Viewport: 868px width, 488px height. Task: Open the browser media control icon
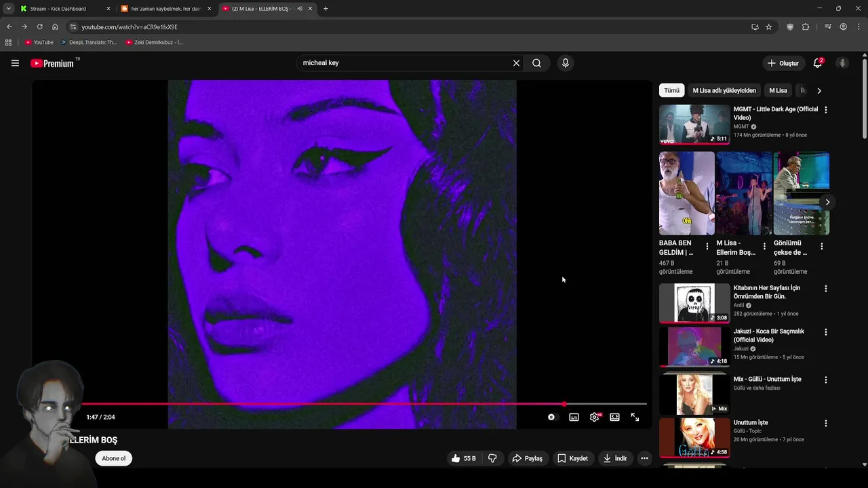[828, 27]
